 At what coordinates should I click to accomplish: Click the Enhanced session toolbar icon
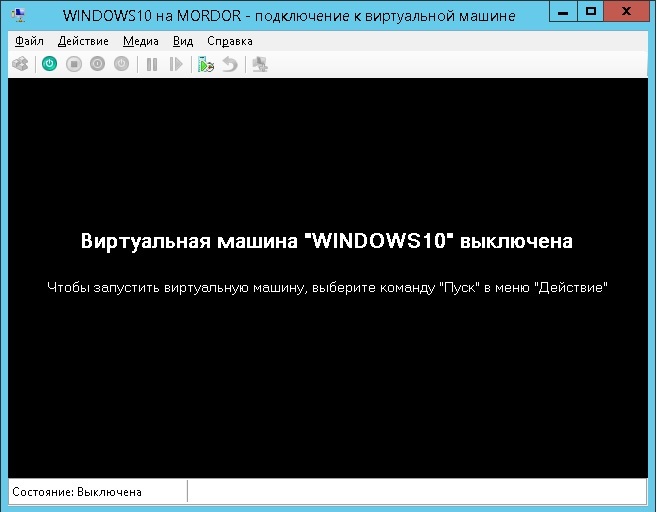click(x=260, y=64)
